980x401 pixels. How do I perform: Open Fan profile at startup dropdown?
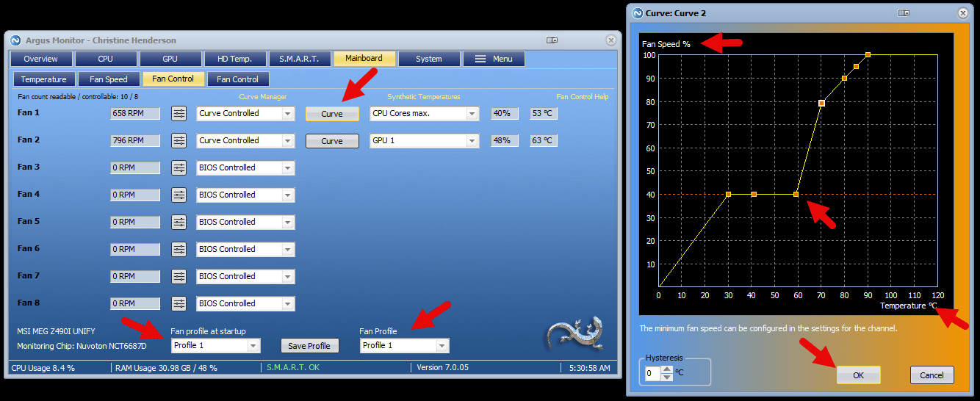point(253,345)
